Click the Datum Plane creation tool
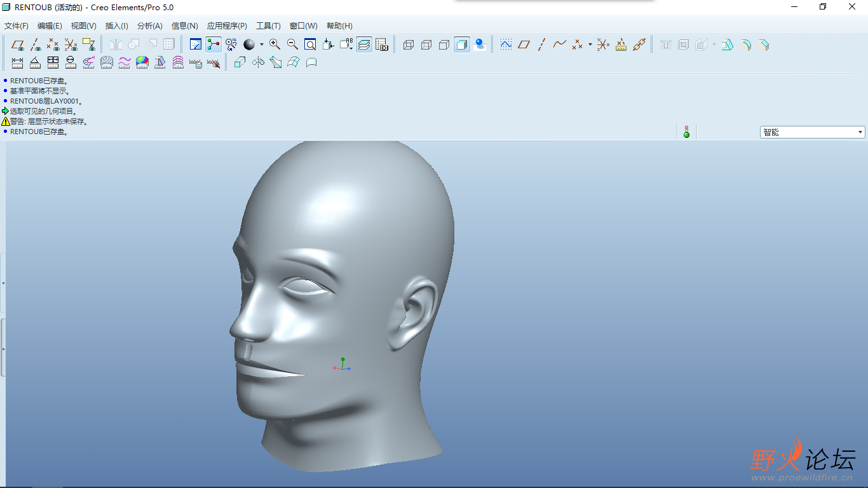Image resolution: width=868 pixels, height=488 pixels. click(x=524, y=44)
